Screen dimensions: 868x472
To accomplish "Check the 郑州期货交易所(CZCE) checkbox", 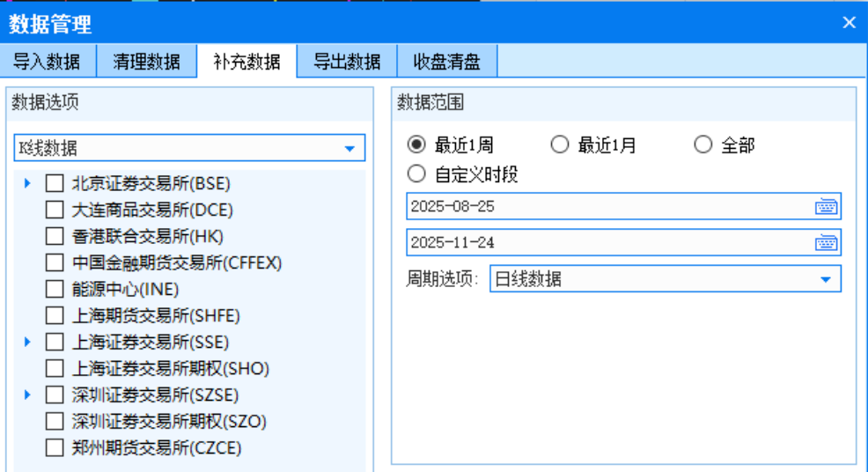I will point(55,448).
